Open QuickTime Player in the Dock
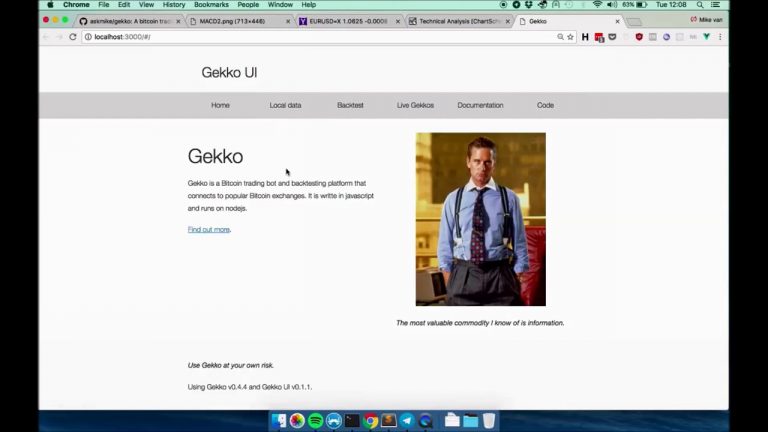 click(426, 420)
